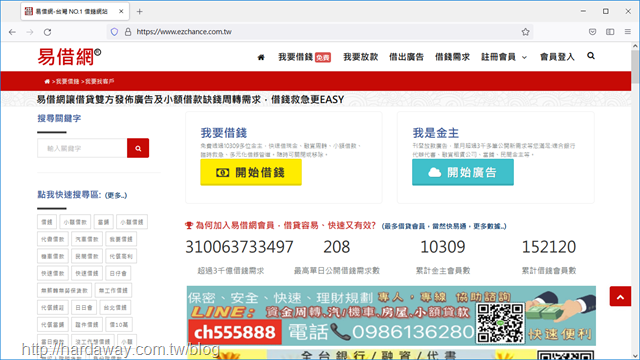Toggle the browser sidebar icon
This screenshot has width=640, height=360.
click(x=610, y=32)
